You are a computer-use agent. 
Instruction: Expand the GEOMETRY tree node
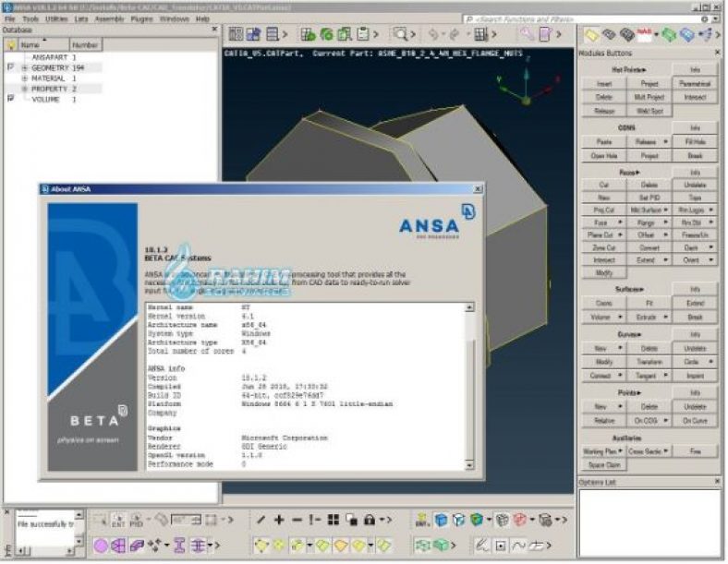(x=25, y=68)
